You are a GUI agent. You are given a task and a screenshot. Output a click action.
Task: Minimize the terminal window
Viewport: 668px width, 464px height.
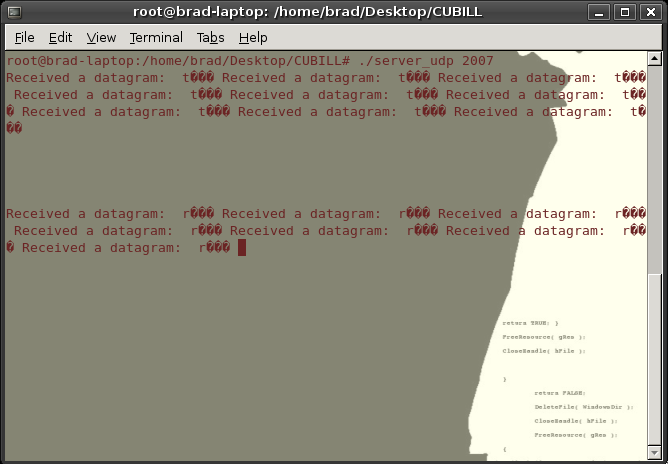click(x=599, y=12)
